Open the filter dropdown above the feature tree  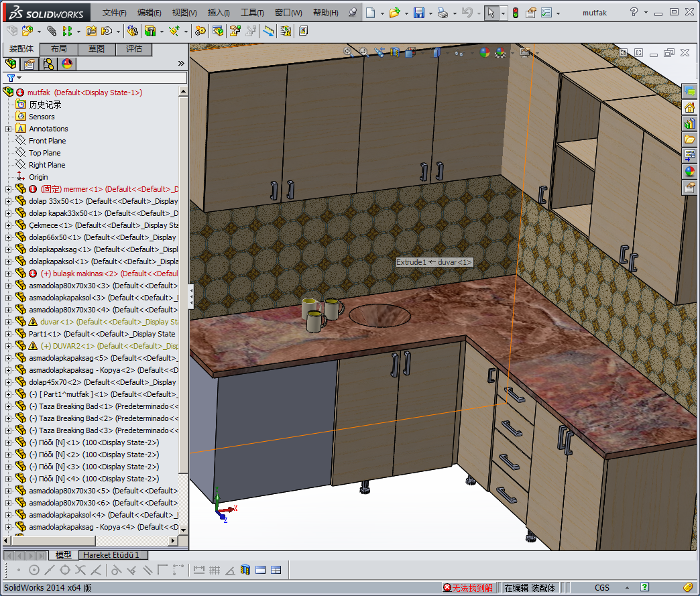[14, 78]
